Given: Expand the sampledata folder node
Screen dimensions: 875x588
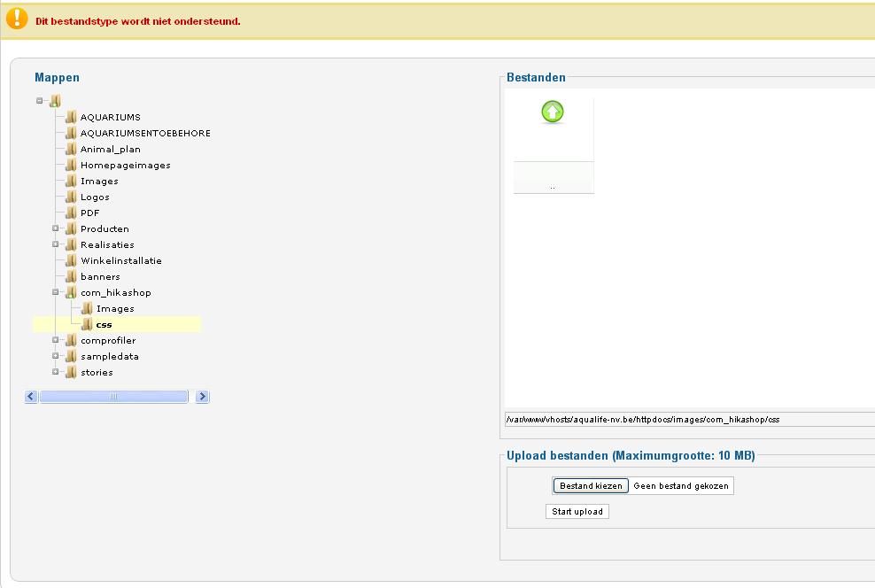Looking at the screenshot, I should (x=55, y=356).
